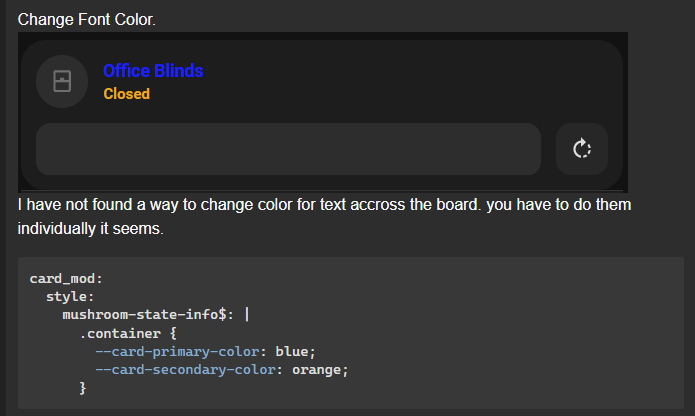Click the blinds position slider bar
695x416 pixels.
point(288,149)
